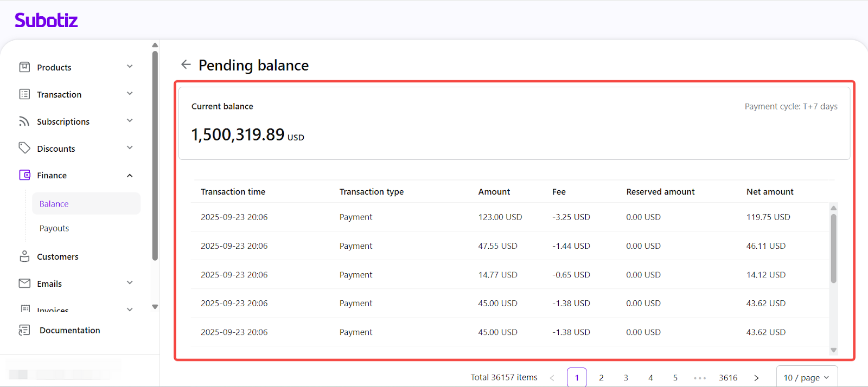Viewport: 868px width, 387px height.
Task: Click the Documentation icon in sidebar
Action: [24, 330]
